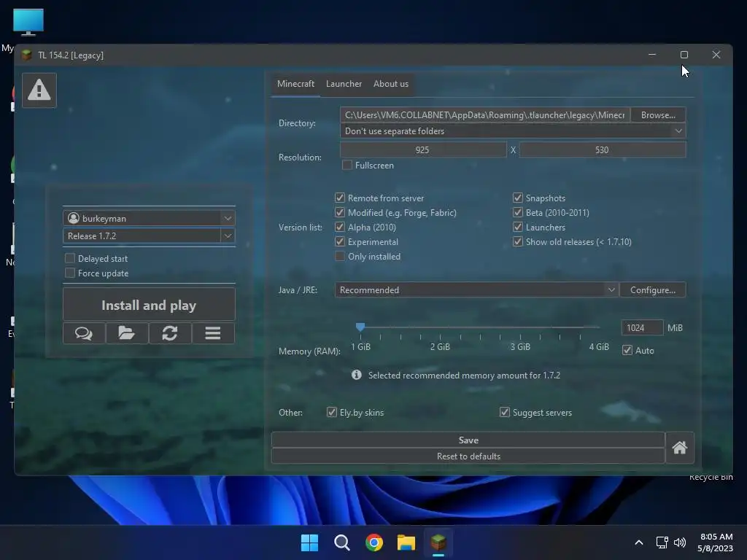The height and width of the screenshot is (560, 747).
Task: Toggle Ely.by skins checkbox
Action: tap(332, 413)
